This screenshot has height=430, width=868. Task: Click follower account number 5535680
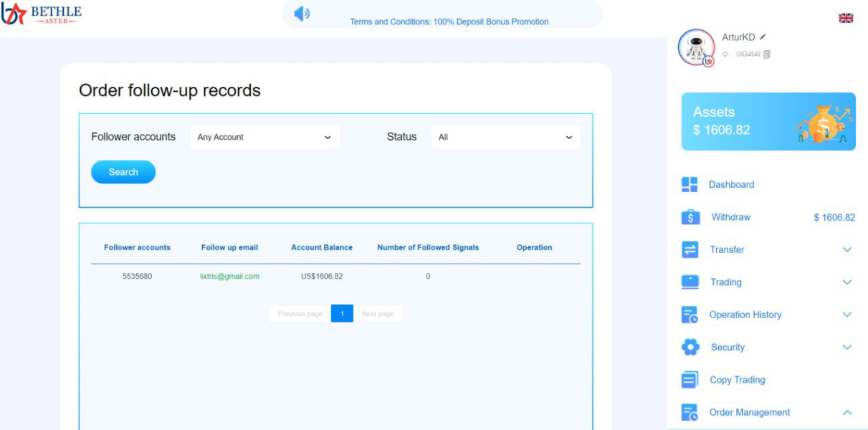coord(137,276)
